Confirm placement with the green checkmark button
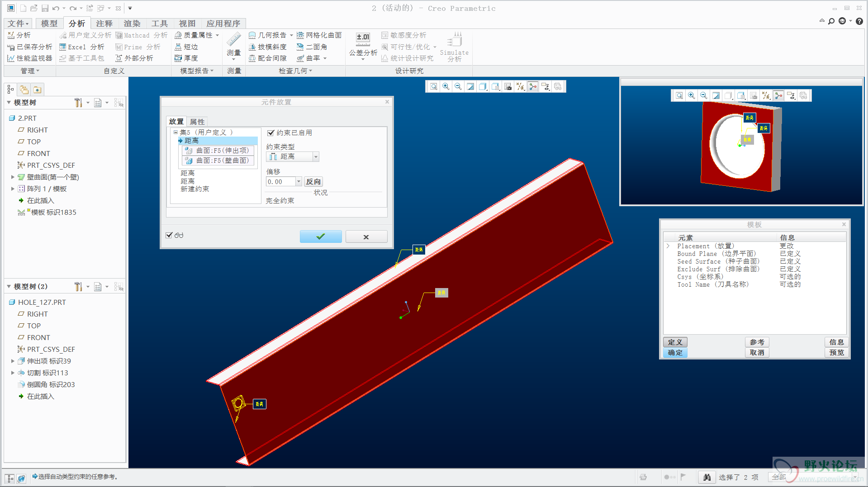868x487 pixels. coord(321,236)
